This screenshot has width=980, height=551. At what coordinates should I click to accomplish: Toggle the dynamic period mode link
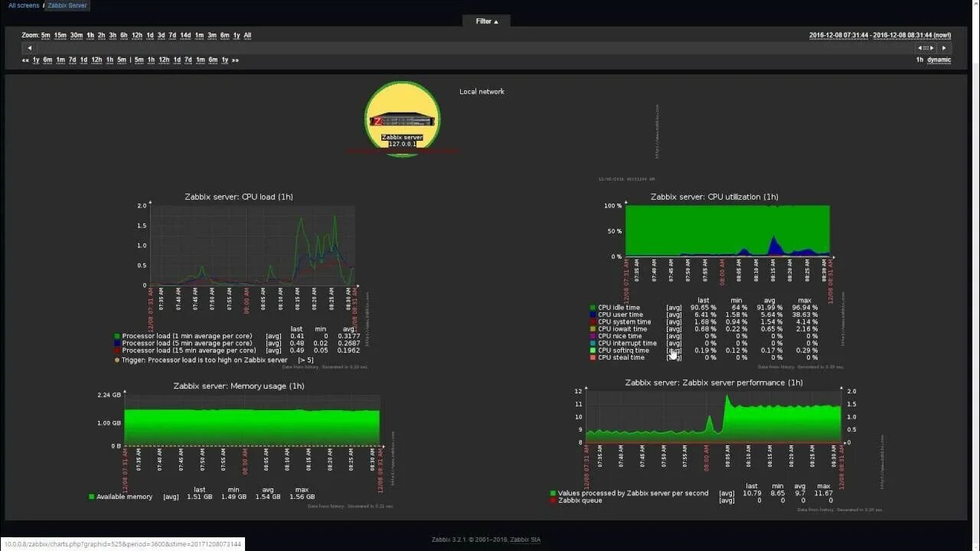pos(939,60)
